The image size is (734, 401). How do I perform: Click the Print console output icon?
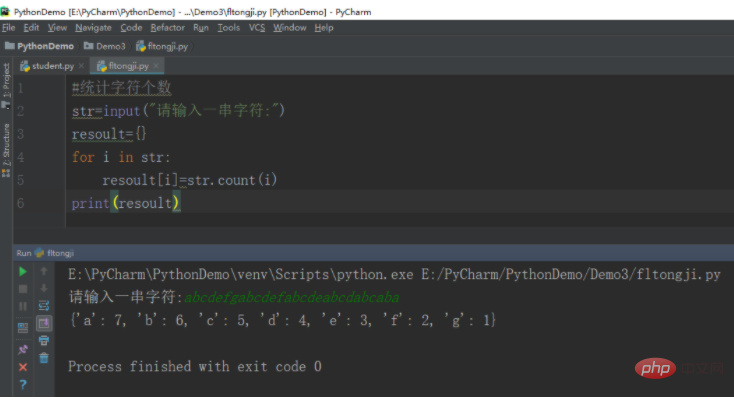click(x=44, y=341)
